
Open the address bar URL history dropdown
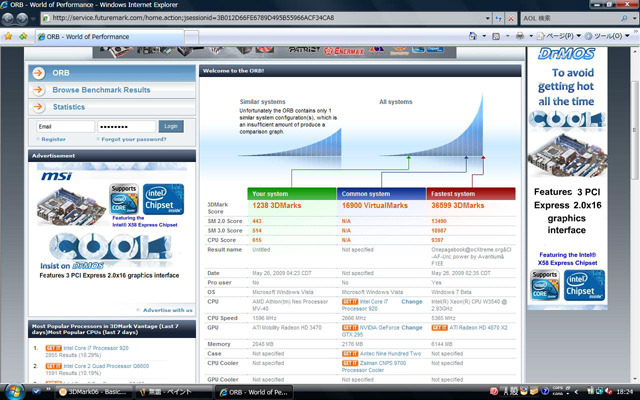coord(487,18)
